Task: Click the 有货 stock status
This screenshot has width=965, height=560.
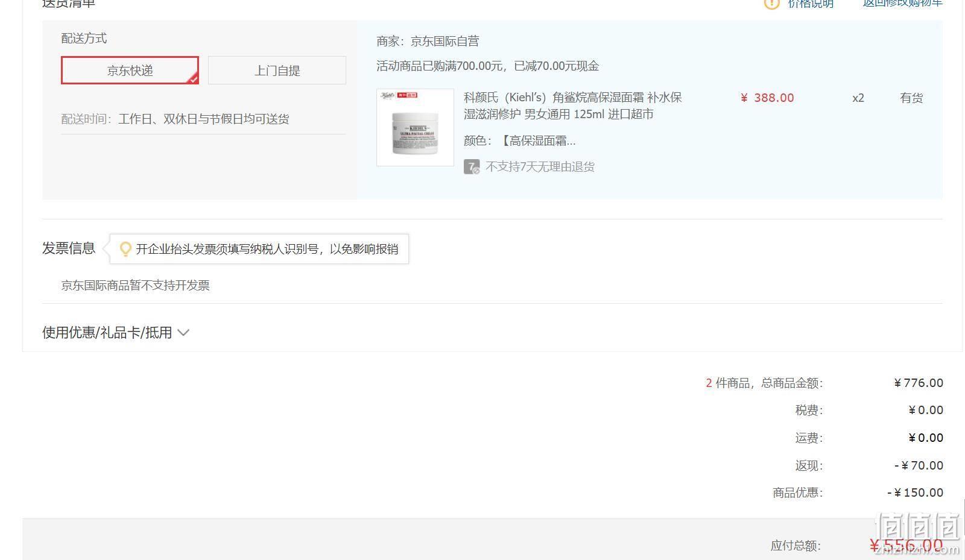Action: click(911, 98)
